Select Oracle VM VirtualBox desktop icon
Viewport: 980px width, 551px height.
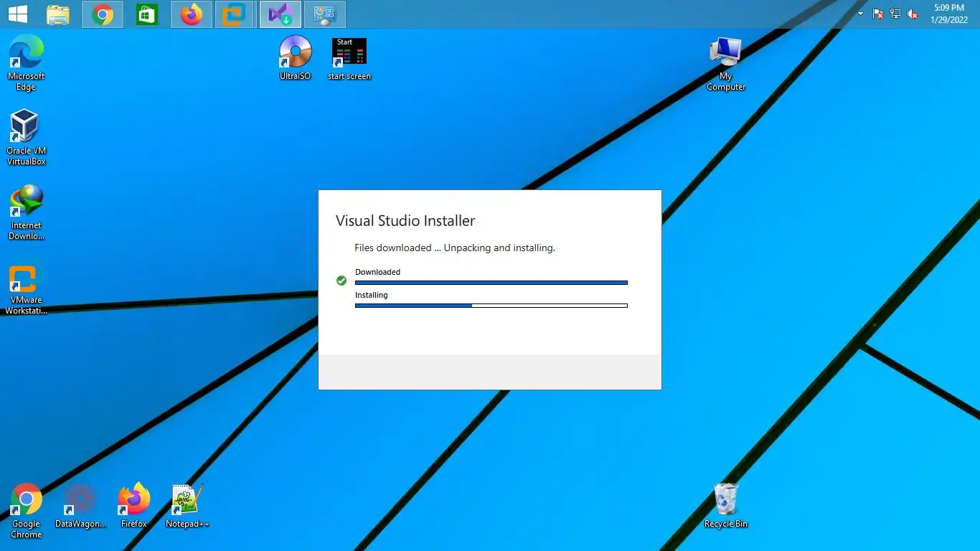pyautogui.click(x=27, y=138)
